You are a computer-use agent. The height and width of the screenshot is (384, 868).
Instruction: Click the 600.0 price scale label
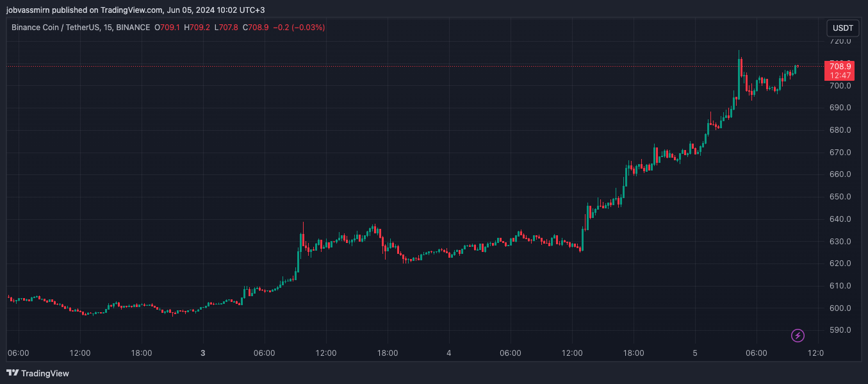[x=839, y=308]
